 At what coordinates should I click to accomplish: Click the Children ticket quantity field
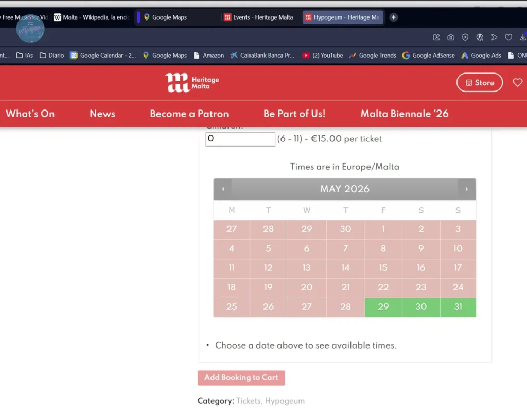coord(240,139)
